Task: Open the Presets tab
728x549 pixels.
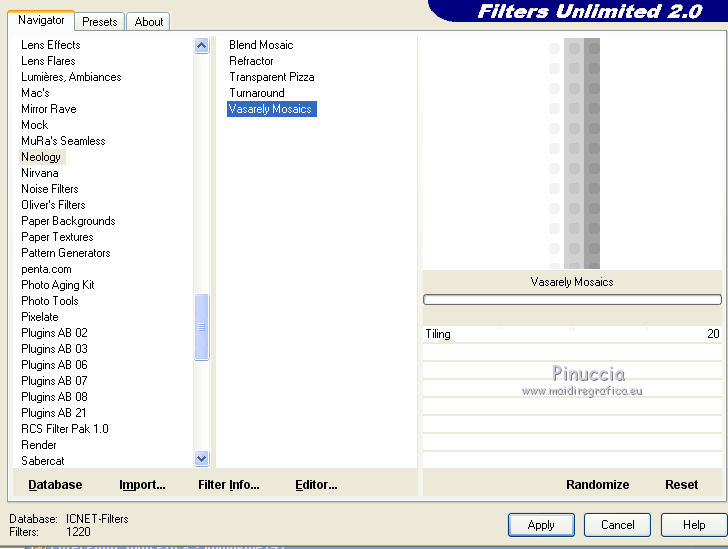Action: pos(99,22)
